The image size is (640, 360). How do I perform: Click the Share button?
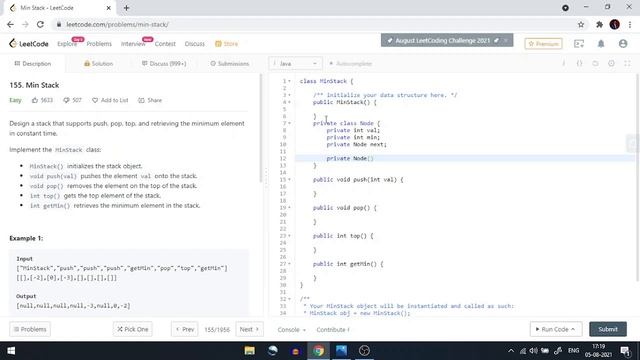pyautogui.click(x=150, y=100)
